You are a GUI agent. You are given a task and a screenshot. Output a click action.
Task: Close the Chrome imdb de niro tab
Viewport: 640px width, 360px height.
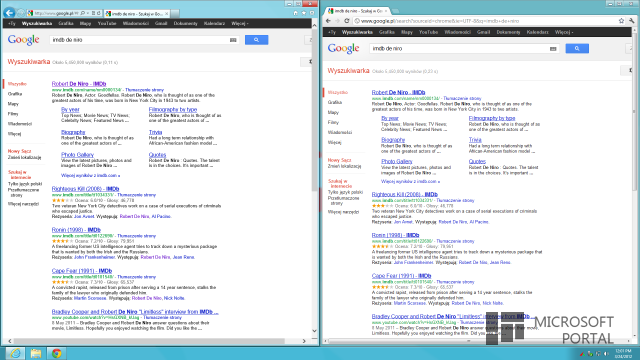click(x=386, y=11)
